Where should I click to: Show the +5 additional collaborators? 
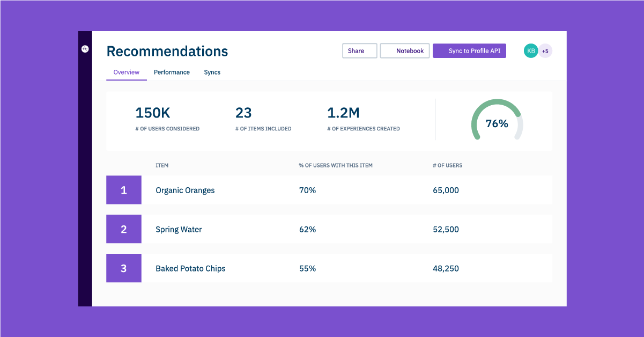point(545,51)
